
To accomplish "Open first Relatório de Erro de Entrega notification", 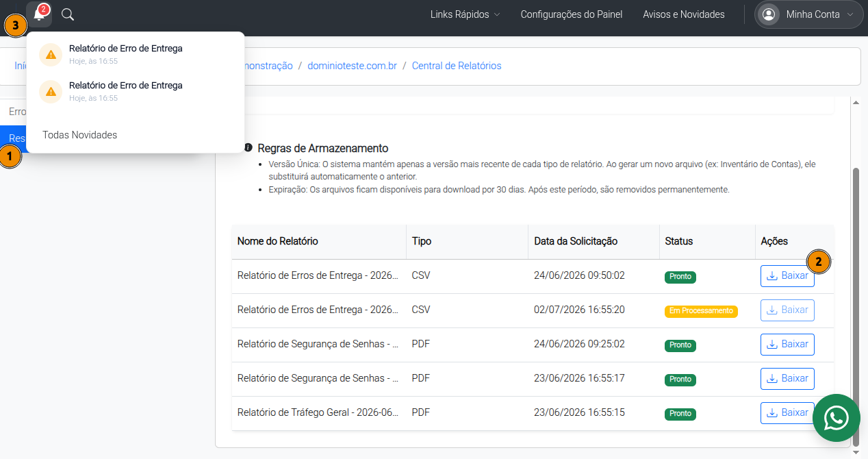I will coord(136,54).
